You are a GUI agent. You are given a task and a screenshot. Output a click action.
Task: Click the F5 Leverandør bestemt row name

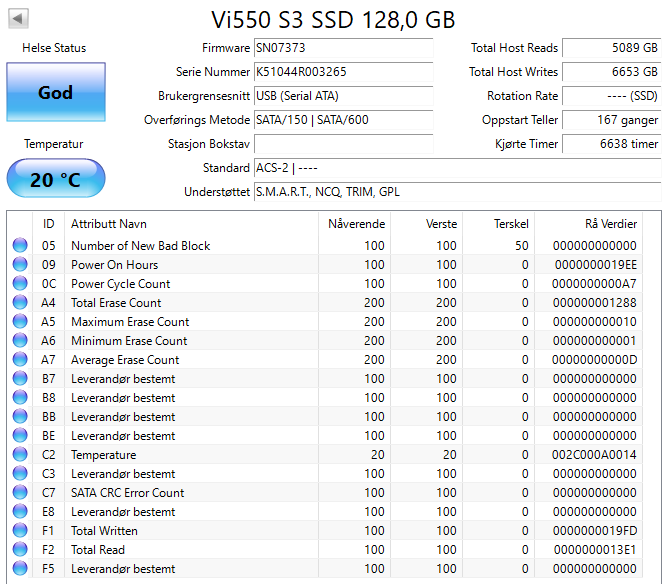[123, 569]
